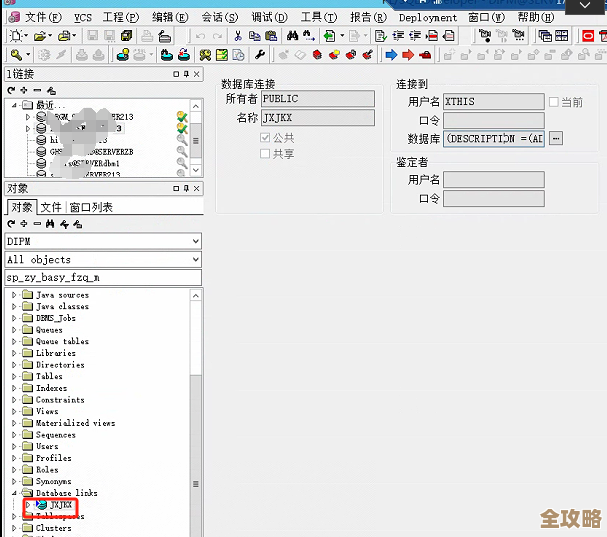Toggle the 公共 checkbox
This screenshot has width=607, height=537.
click(x=265, y=137)
